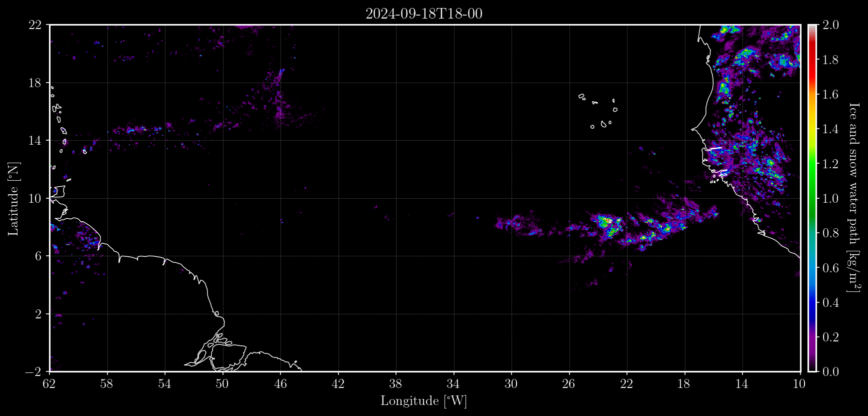The width and height of the screenshot is (868, 416).
Task: Click the longitude tick label 62
Action: pyautogui.click(x=49, y=384)
